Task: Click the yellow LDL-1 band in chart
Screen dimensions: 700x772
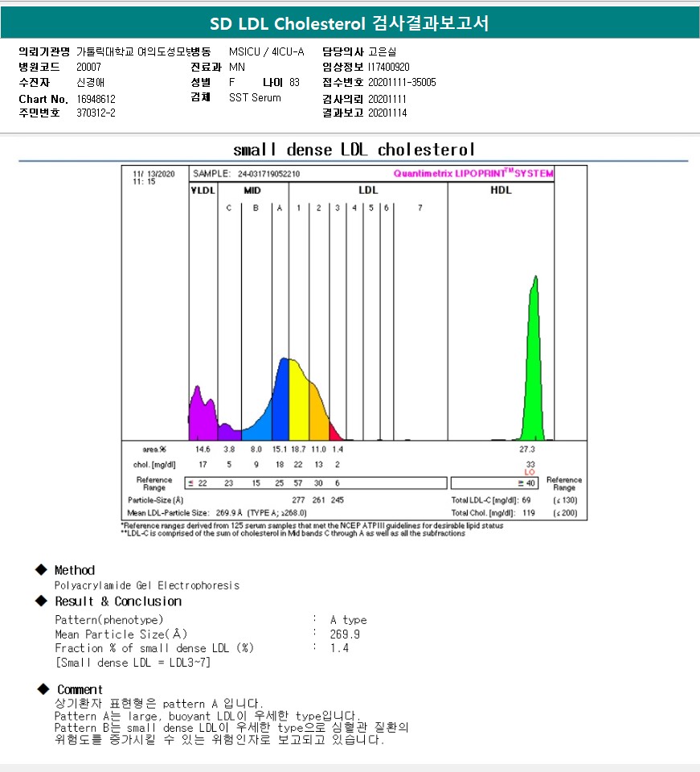Action: 299,404
